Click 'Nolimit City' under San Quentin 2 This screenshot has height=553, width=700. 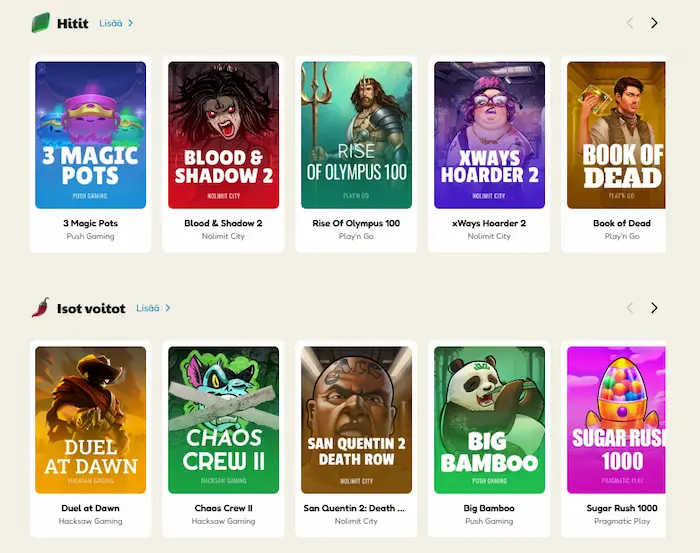356,521
